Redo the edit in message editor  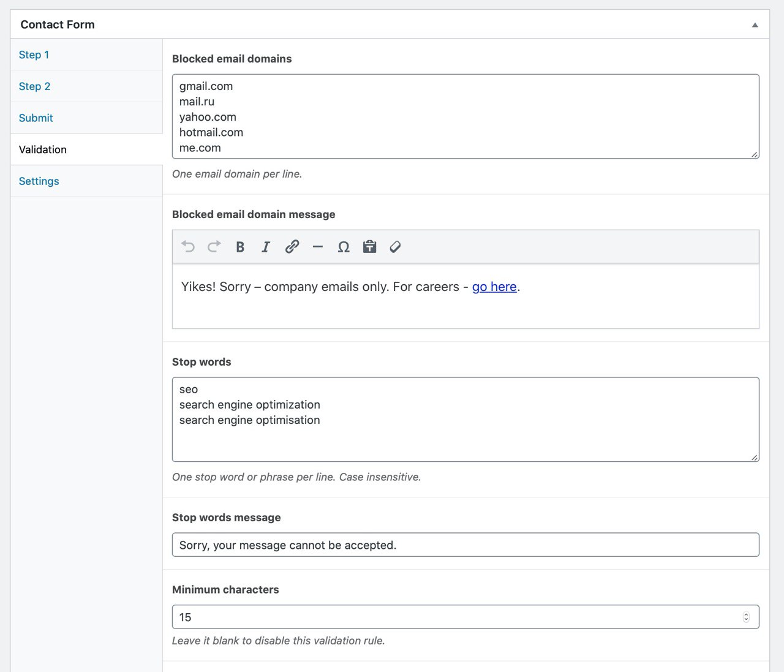[x=214, y=247]
